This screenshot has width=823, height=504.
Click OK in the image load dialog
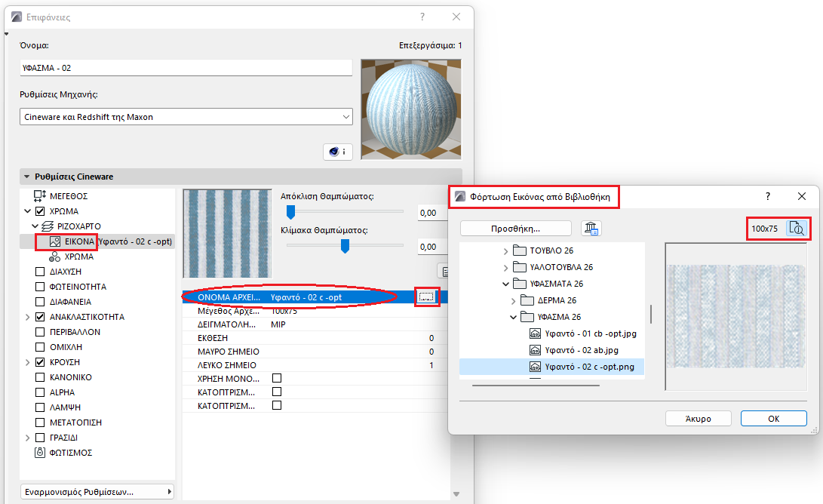pos(774,419)
